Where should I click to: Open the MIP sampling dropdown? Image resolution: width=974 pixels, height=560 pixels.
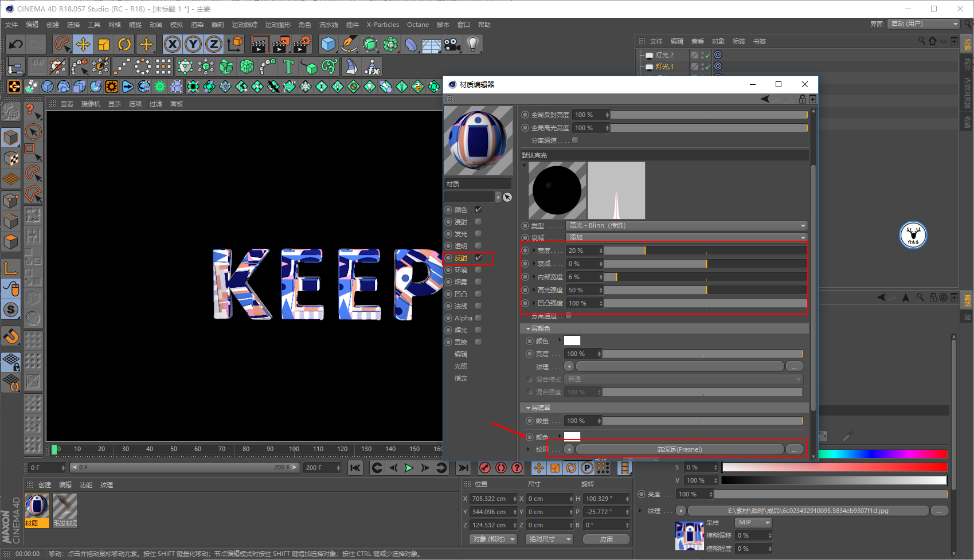pyautogui.click(x=753, y=523)
